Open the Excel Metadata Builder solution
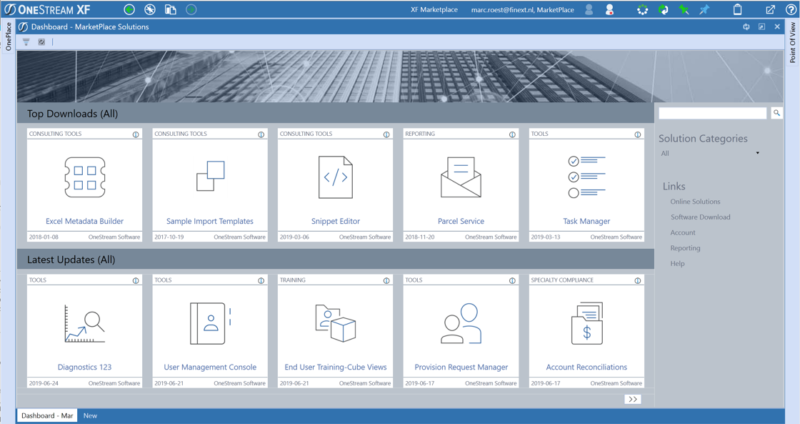The width and height of the screenshot is (800, 424). click(84, 221)
